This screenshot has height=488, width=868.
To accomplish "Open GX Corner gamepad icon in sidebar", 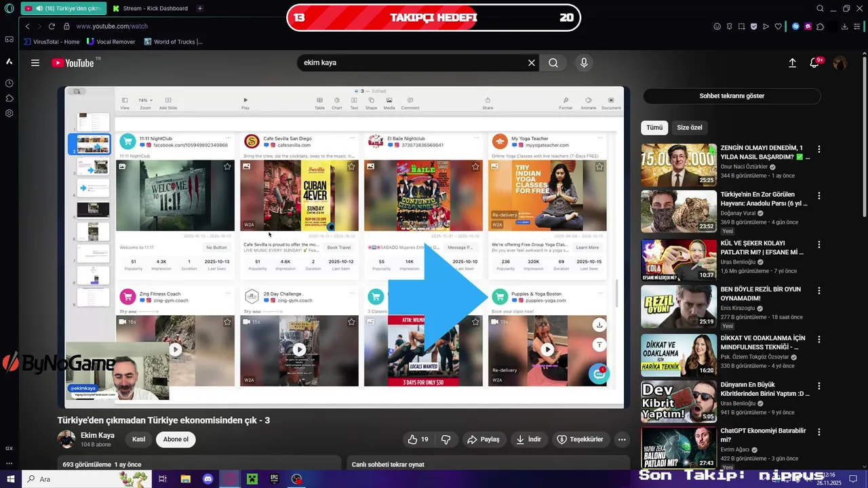I will coord(9,39).
